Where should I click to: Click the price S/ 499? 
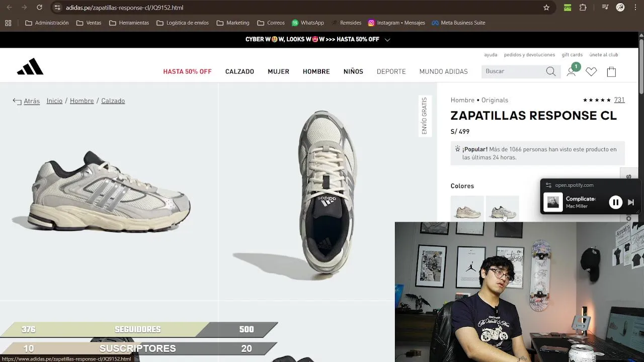460,132
